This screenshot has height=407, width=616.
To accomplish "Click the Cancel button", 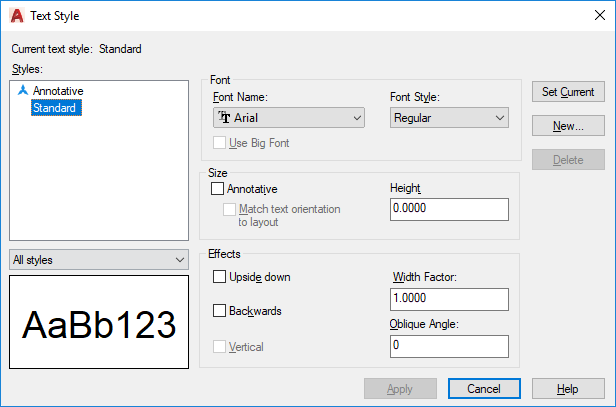I will click(x=484, y=389).
